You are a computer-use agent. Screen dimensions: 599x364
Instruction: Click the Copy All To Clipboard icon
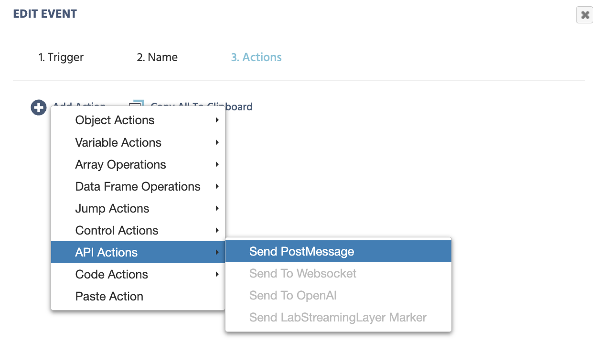[137, 103]
